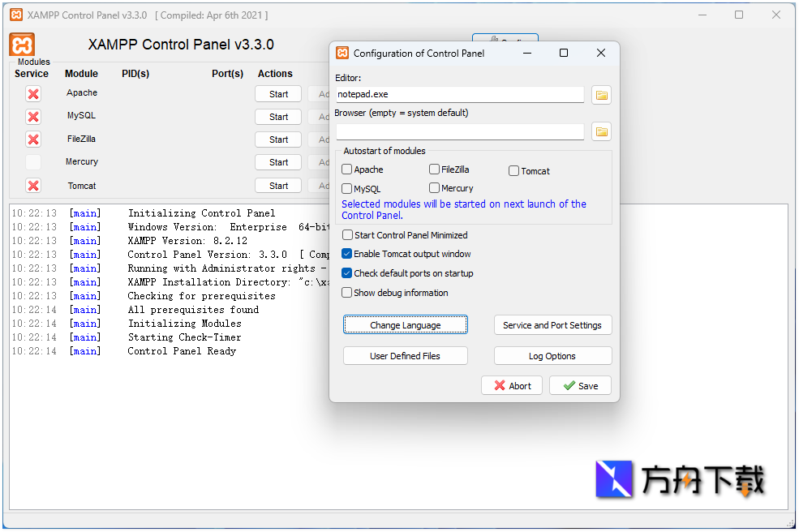Start the MySQL module
Viewport: 799px width, 532px height.
pyautogui.click(x=278, y=117)
